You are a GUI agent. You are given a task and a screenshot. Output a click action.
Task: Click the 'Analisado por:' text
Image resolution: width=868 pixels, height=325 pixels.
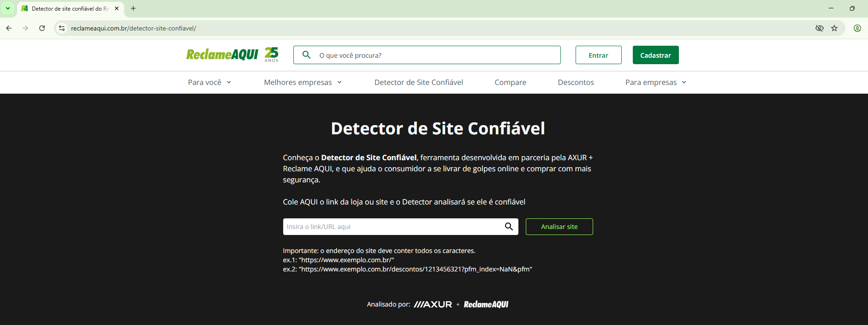point(388,304)
